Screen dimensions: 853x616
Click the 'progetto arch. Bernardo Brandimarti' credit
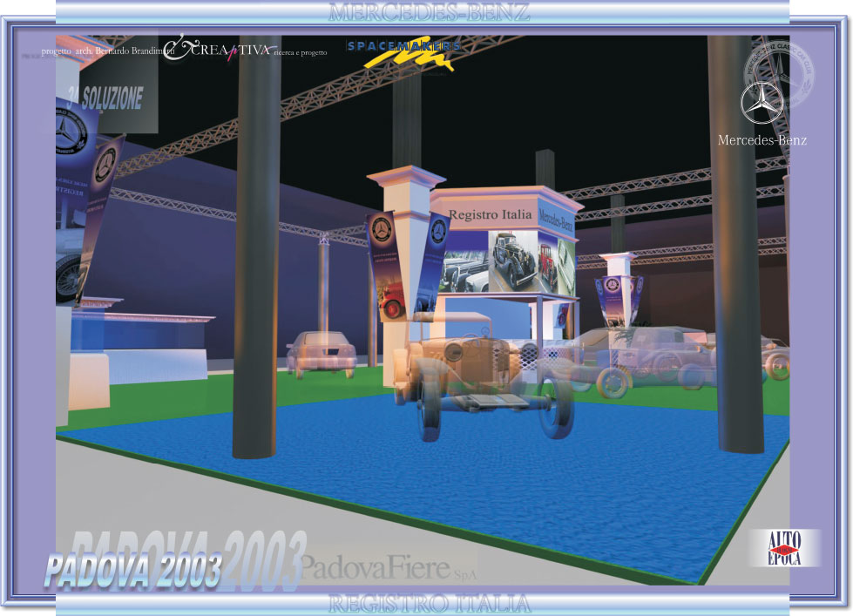pyautogui.click(x=108, y=51)
